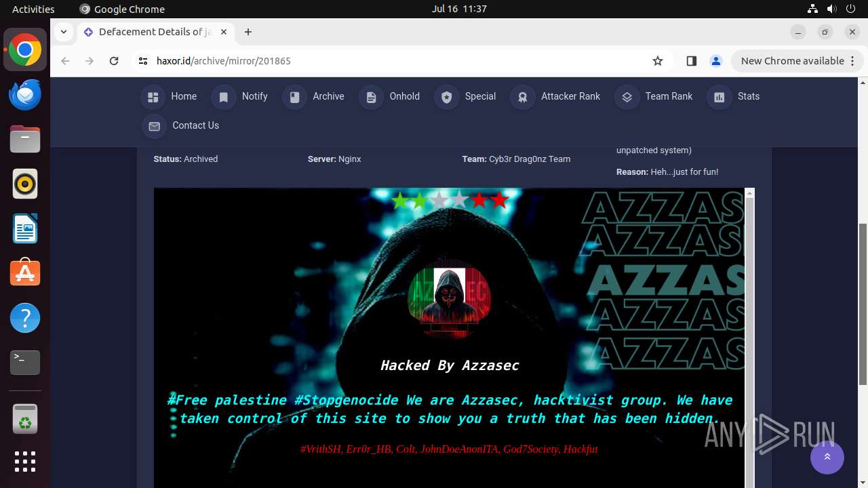The image size is (868, 488).
Task: Click 'Status: Archived' text
Action: (x=186, y=159)
